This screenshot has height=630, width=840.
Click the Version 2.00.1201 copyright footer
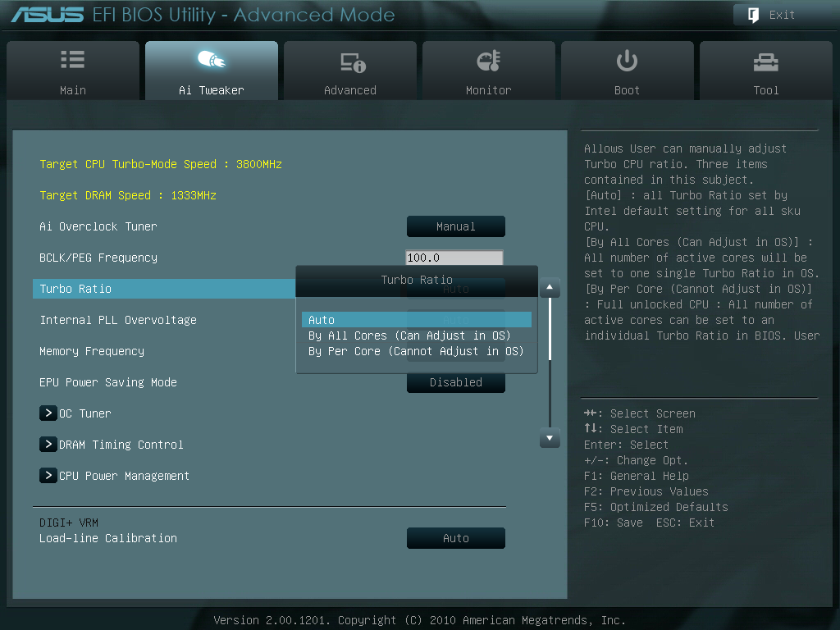(x=419, y=620)
